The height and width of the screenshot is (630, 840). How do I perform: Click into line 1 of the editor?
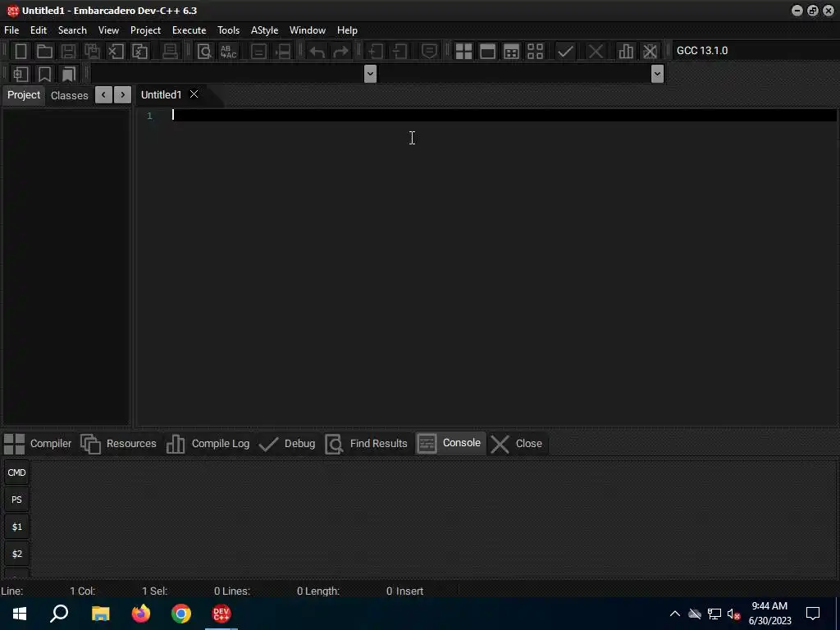click(x=504, y=115)
